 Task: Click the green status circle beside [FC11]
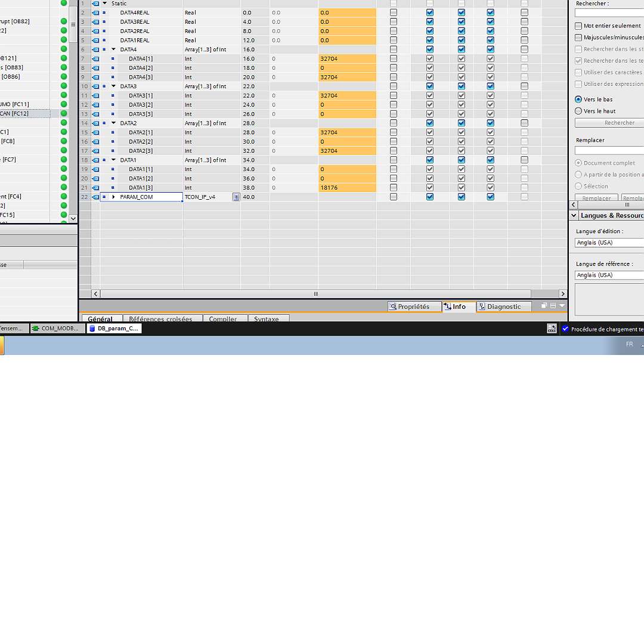[64, 104]
